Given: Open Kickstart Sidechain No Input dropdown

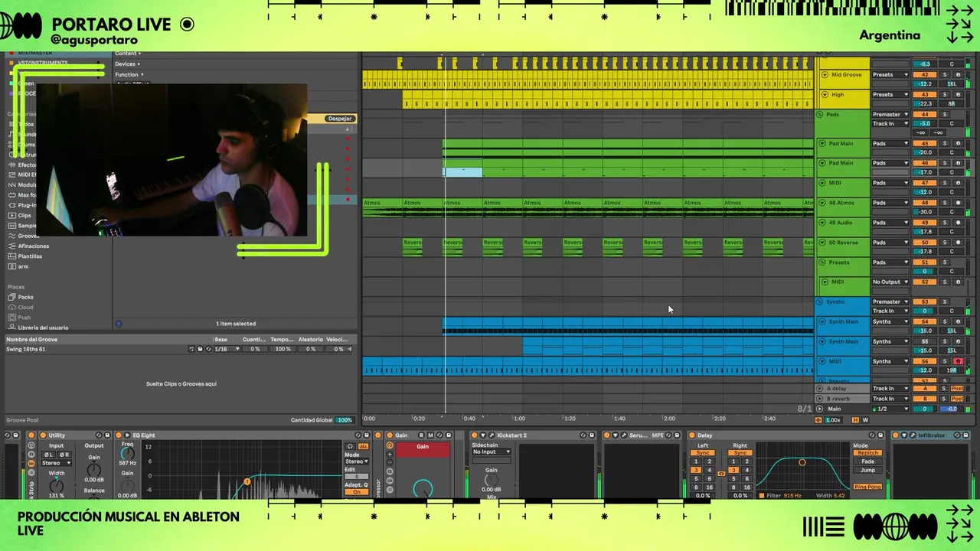Looking at the screenshot, I should point(491,452).
